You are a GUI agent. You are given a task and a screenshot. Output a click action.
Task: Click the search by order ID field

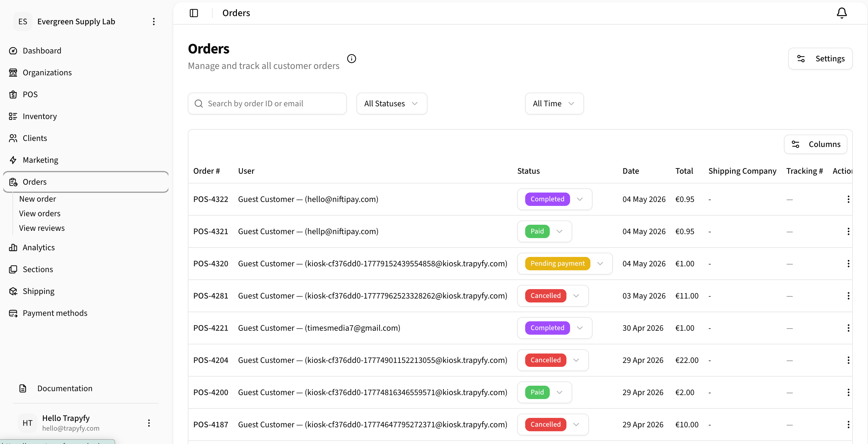click(x=267, y=104)
